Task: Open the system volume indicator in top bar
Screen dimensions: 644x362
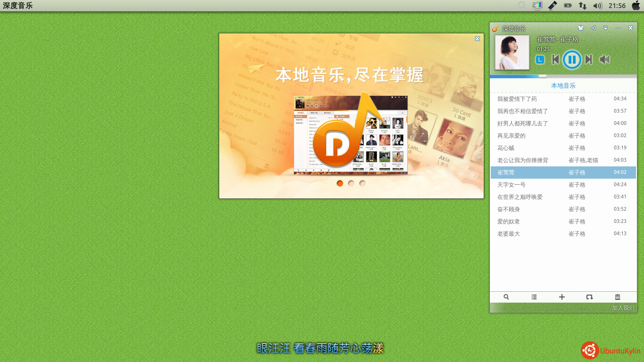Action: coord(598,6)
